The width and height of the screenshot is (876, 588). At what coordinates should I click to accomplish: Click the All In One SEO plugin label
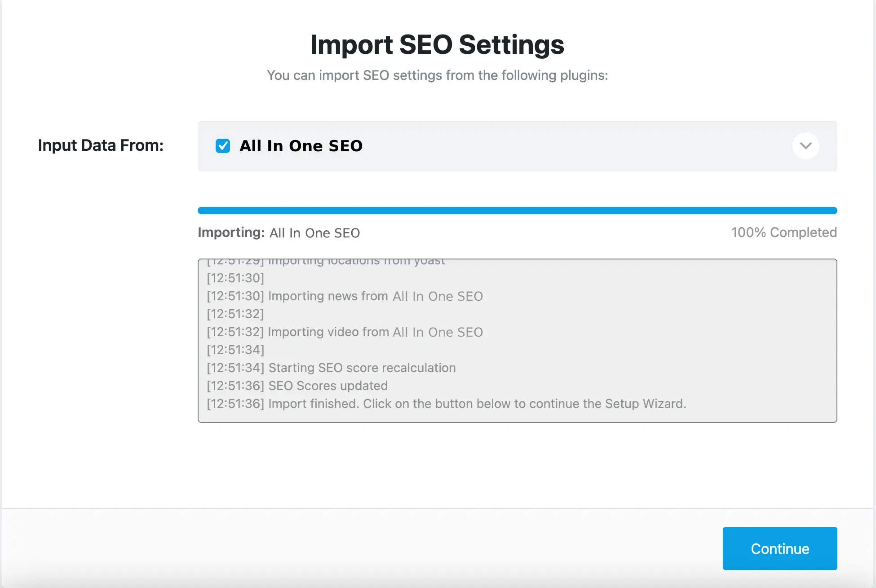[x=301, y=146]
